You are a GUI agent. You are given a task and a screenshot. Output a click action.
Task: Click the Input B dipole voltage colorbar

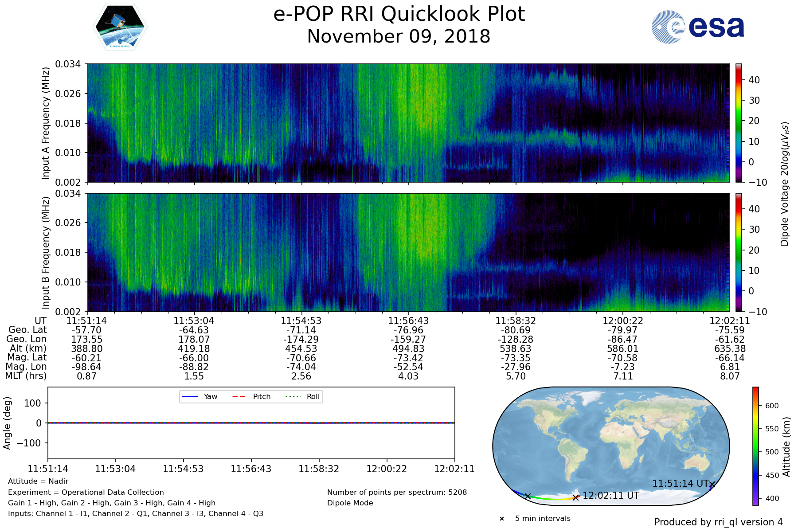coord(739,252)
